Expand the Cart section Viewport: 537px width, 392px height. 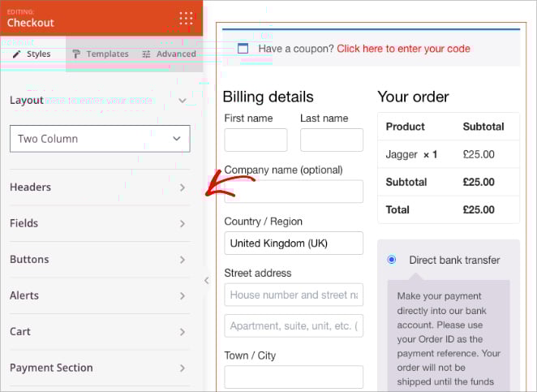[x=100, y=332]
